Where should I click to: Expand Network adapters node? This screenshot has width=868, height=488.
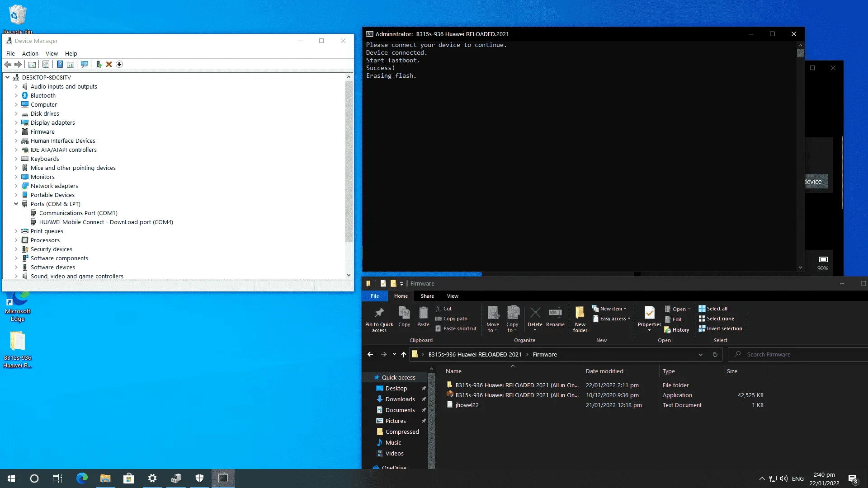(x=16, y=186)
